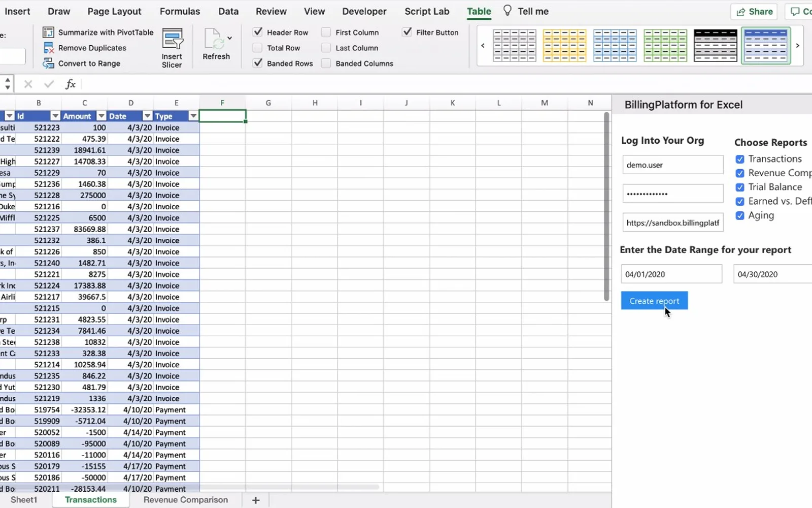Cancel formula entry with X icon
The width and height of the screenshot is (812, 508).
28,84
